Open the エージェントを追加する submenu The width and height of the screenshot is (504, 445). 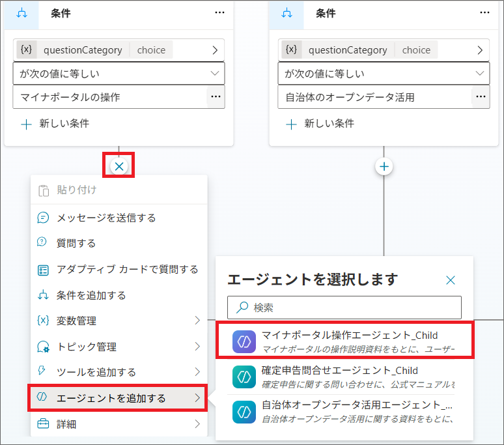pos(119,398)
